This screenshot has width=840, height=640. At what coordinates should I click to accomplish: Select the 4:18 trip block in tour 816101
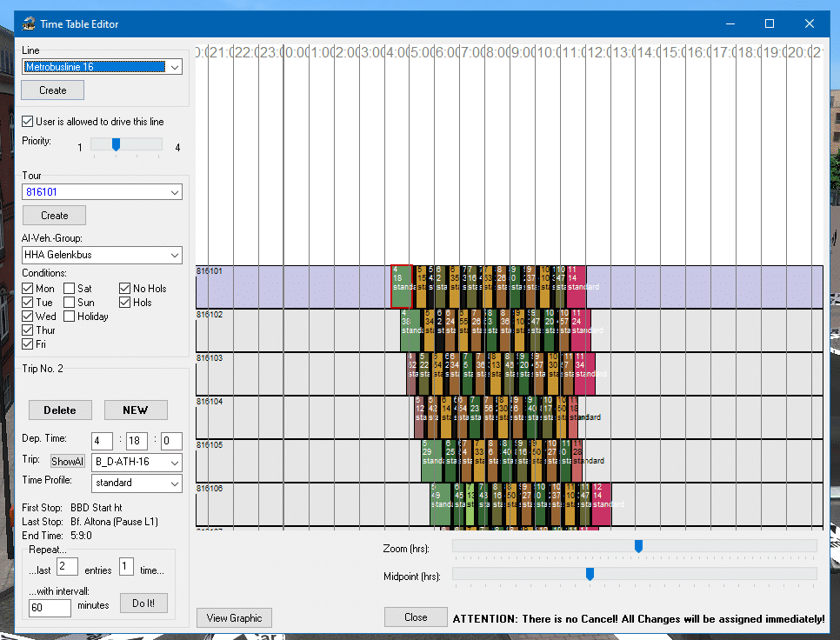[x=401, y=286]
